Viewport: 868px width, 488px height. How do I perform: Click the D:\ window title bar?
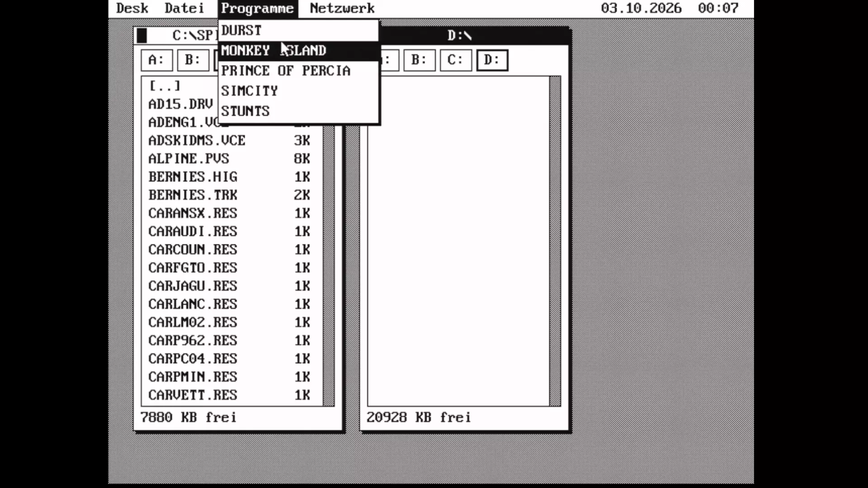point(475,35)
